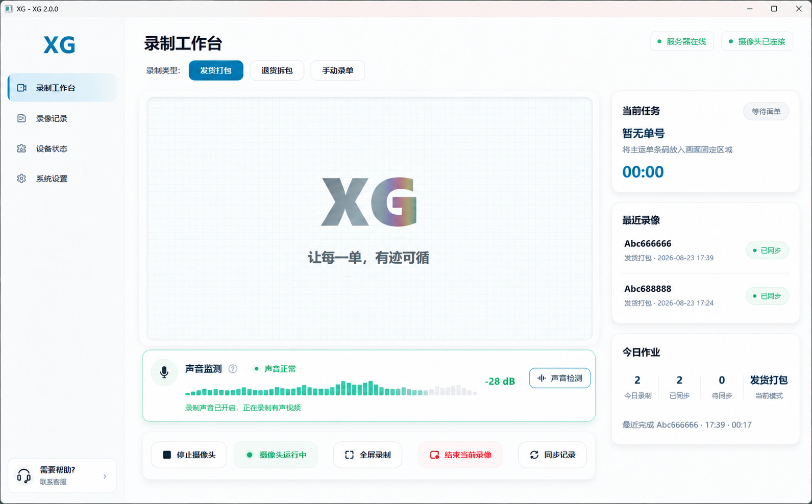This screenshot has height=504, width=812.
Task: Click the 最近完成 Abc666666 summary line
Action: (687, 425)
